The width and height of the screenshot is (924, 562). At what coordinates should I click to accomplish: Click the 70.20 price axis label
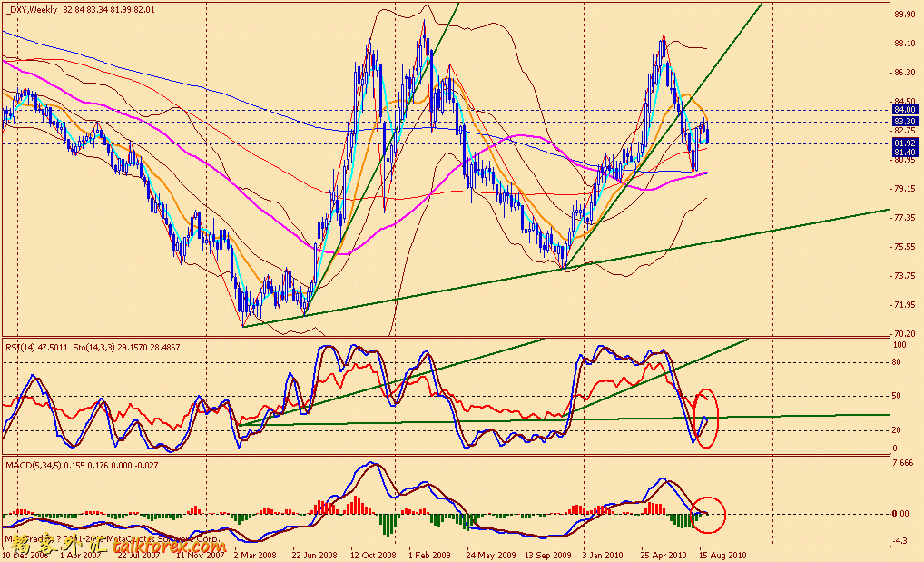click(905, 333)
